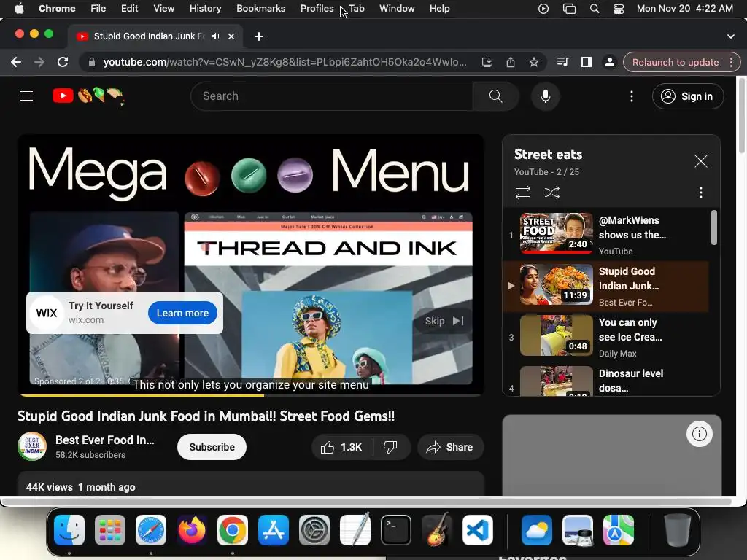
Task: Play Dinosaur level dosa video
Action: tap(606, 381)
